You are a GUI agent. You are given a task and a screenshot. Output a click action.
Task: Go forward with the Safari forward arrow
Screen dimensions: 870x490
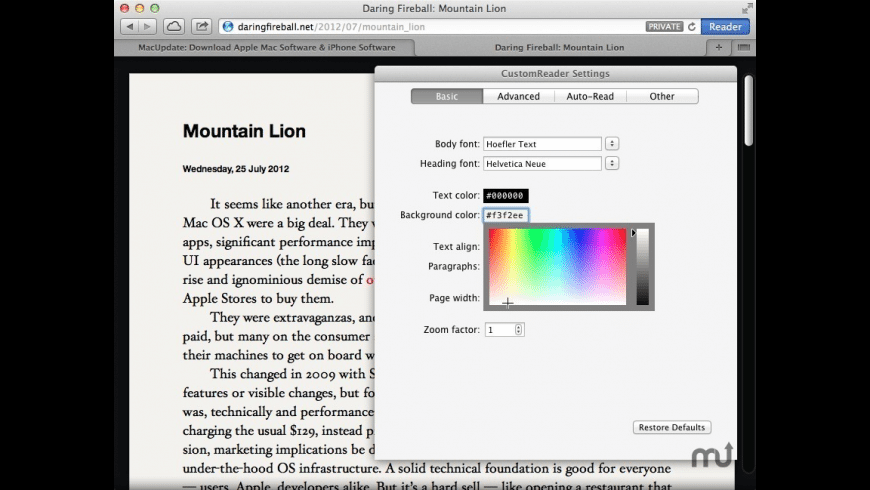pyautogui.click(x=148, y=26)
